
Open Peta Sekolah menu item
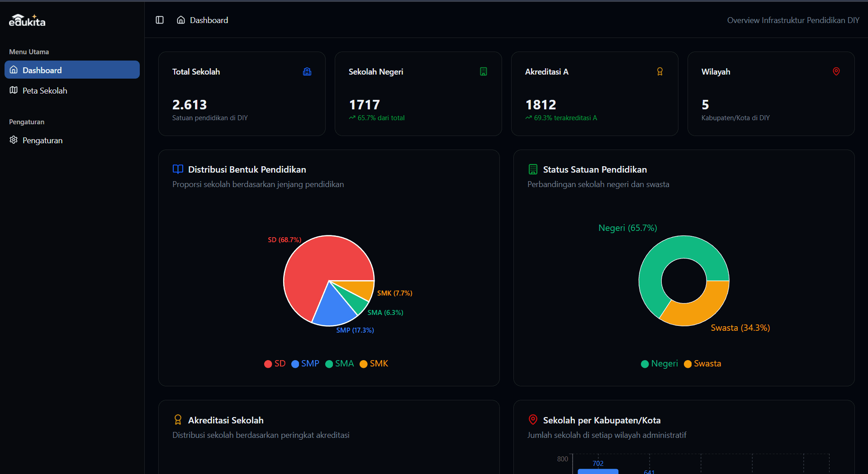click(x=44, y=91)
